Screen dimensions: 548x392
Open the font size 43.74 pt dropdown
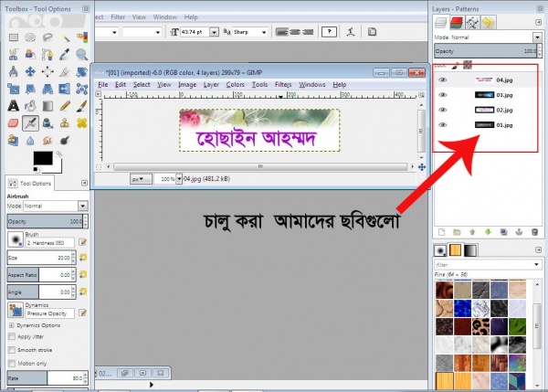tap(215, 32)
